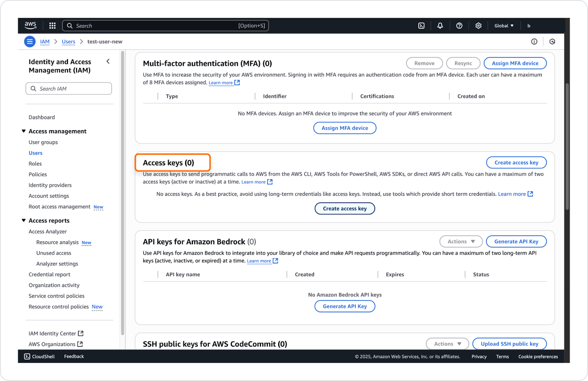
Task: Click Learn more about short term credentials
Action: click(x=512, y=194)
